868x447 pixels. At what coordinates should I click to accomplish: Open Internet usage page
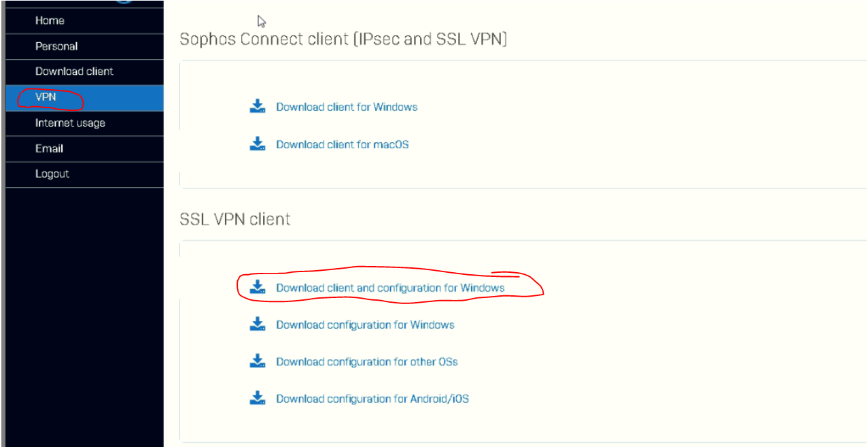[x=70, y=123]
